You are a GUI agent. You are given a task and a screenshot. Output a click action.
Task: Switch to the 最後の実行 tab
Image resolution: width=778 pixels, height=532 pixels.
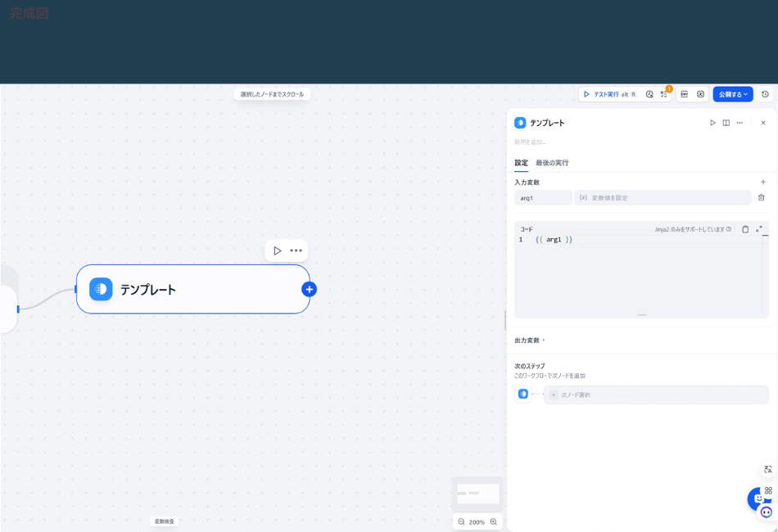pyautogui.click(x=551, y=163)
